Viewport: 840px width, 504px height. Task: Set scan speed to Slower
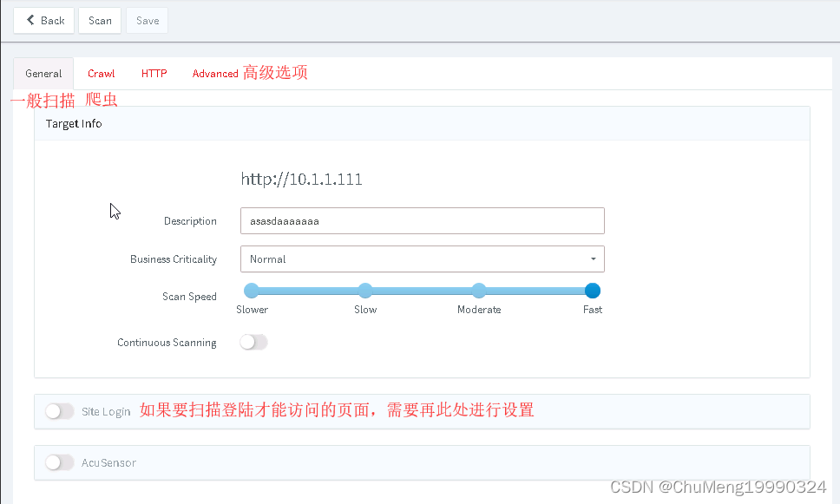coord(252,291)
